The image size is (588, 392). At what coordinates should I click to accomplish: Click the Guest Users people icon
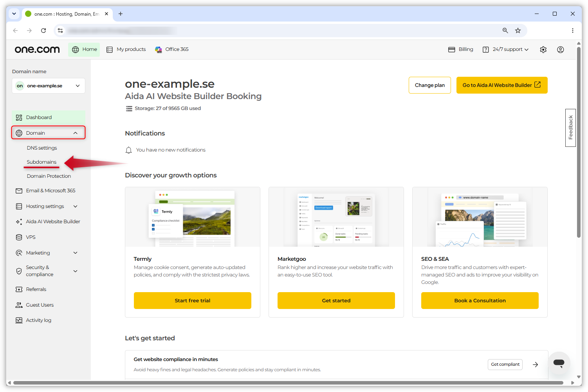pos(19,305)
